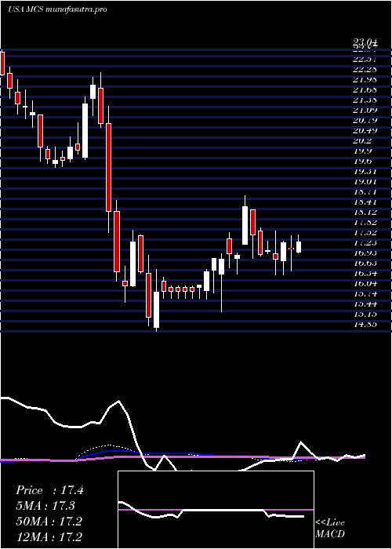Click the 21.98 price axis label
Image resolution: width=392 pixels, height=549 pixels.
coord(365,80)
